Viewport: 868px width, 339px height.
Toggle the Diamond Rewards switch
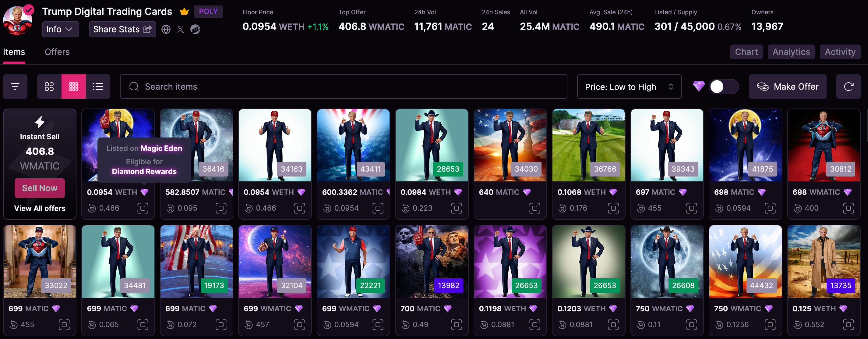coord(723,87)
